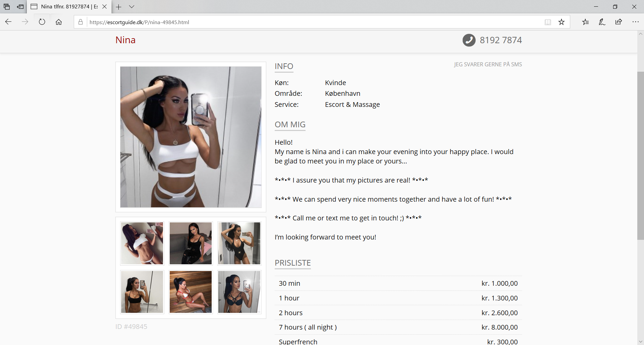644x345 pixels.
Task: Click the phone number 8192 7874
Action: pos(501,40)
